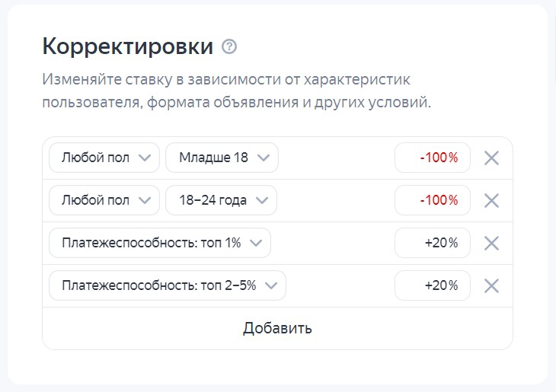This screenshot has height=392, width=556.
Task: Expand the 18–24 года age dropdown
Action: [x=220, y=201]
